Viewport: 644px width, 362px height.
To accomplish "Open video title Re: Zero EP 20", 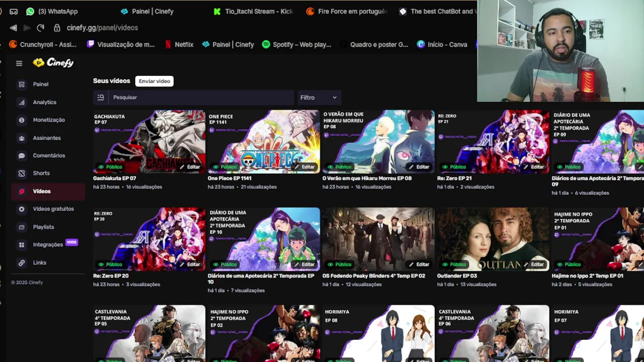I will pos(111,276).
